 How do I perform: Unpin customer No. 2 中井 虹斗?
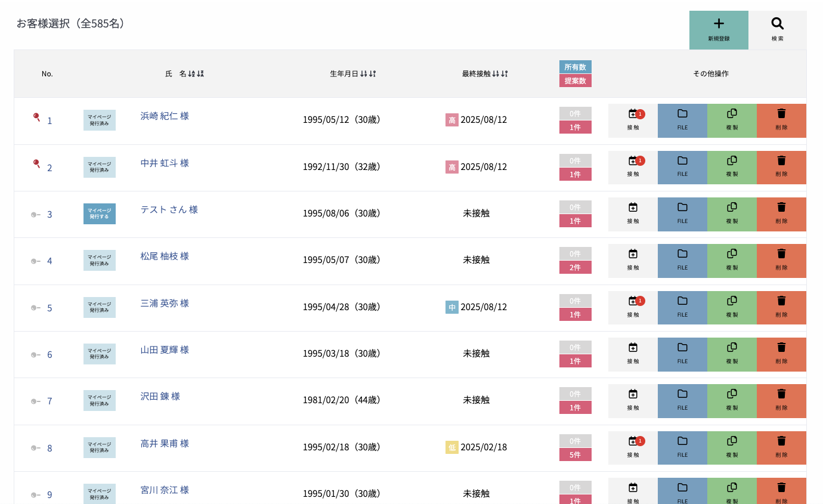pos(36,164)
